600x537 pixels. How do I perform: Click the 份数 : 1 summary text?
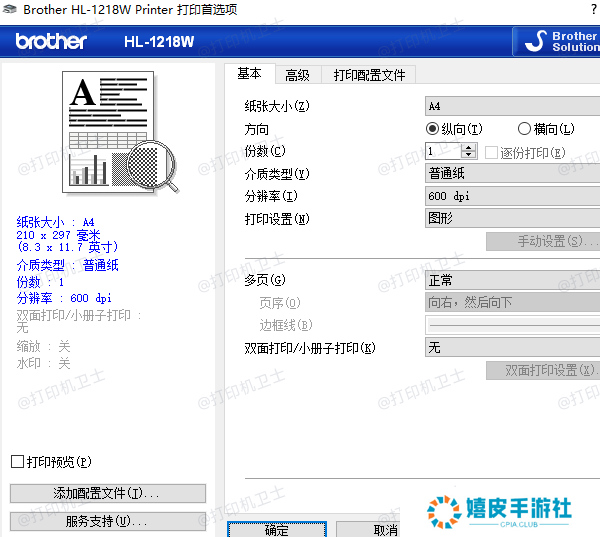40,282
